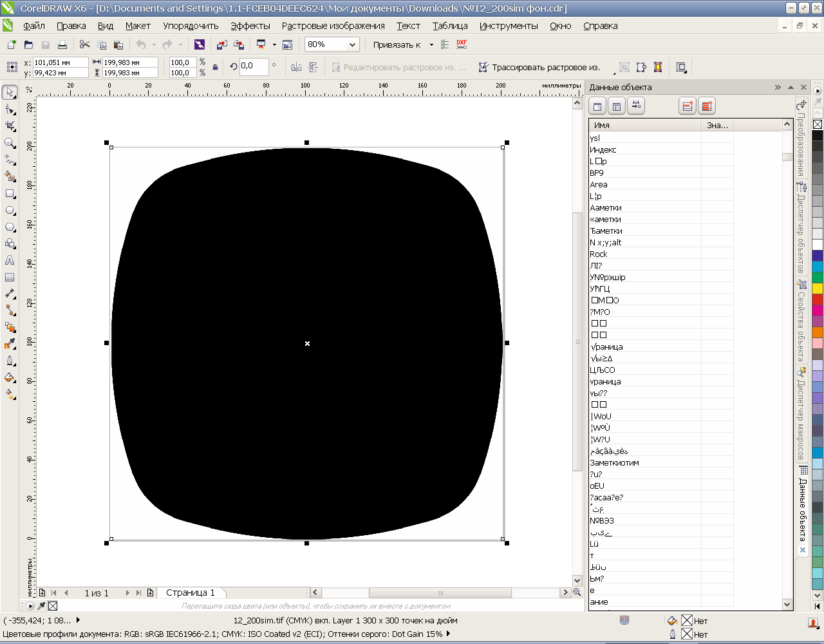Open Диспетчер объектов docker tab
Viewport: 824px width, 644px height.
[801, 229]
